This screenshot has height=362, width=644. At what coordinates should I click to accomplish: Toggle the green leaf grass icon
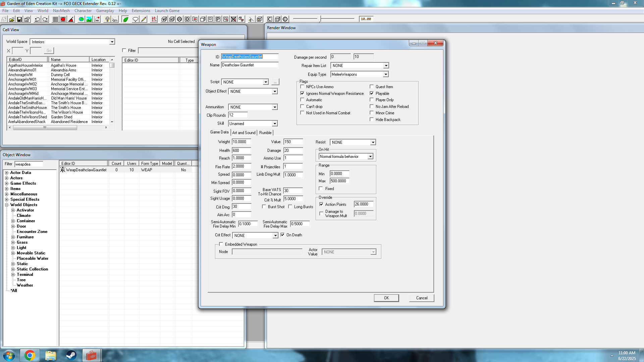125,19
